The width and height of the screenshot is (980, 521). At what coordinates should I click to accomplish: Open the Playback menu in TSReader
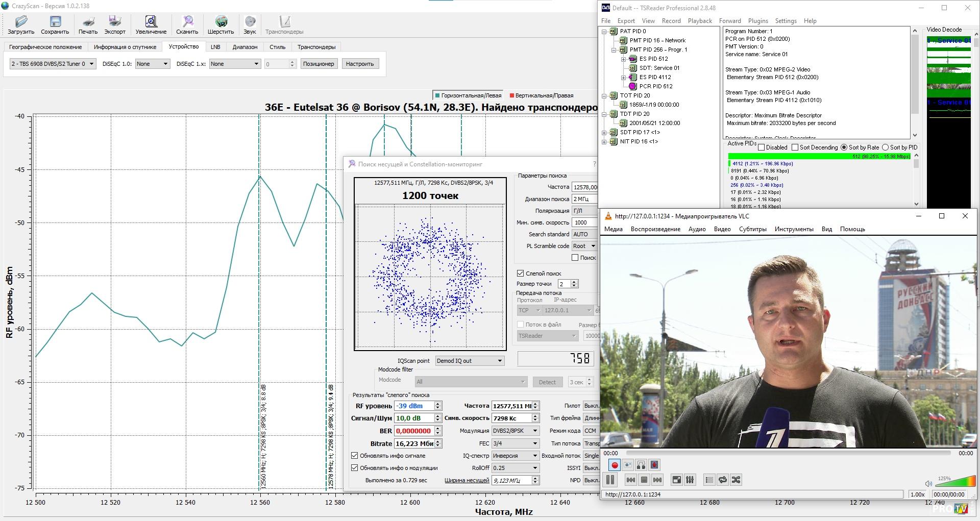699,21
